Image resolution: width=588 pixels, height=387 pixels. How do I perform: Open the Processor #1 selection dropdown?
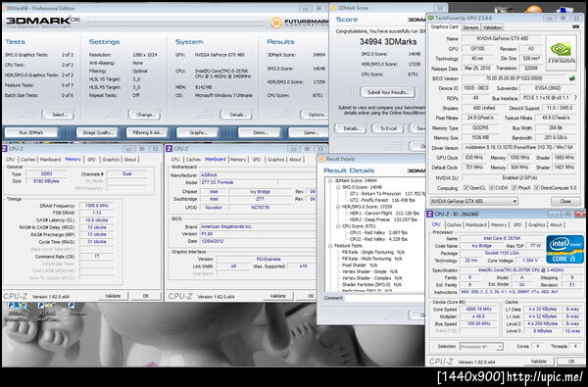tap(481, 347)
